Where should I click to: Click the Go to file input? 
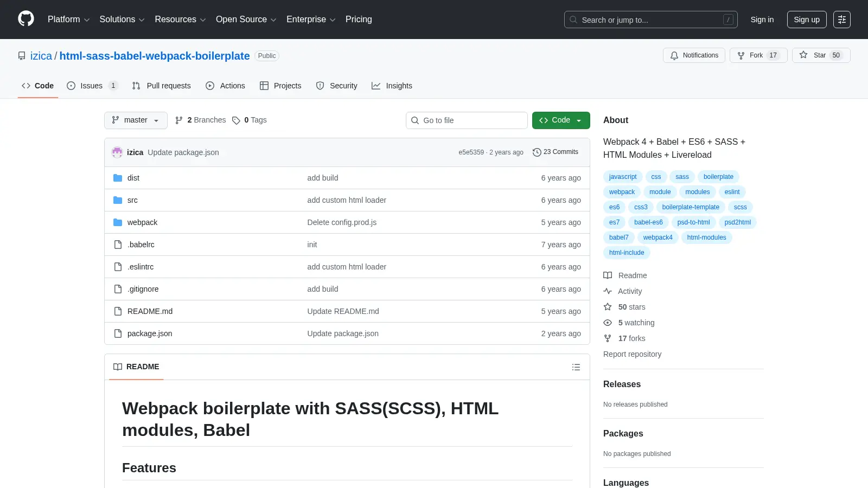click(x=467, y=120)
